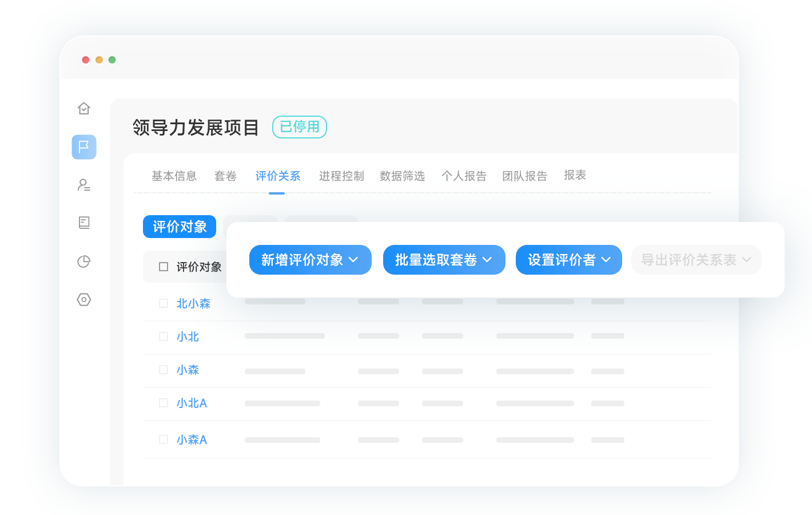Click the book questionnaire icon in sidebar
Screen dimensions: 812x515
[84, 223]
